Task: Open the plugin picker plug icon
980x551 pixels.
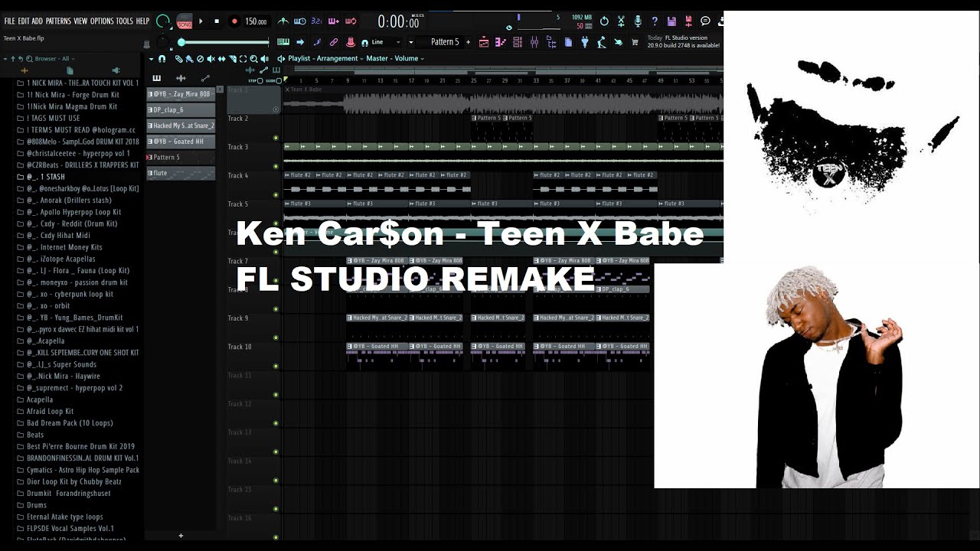Action: 585,42
